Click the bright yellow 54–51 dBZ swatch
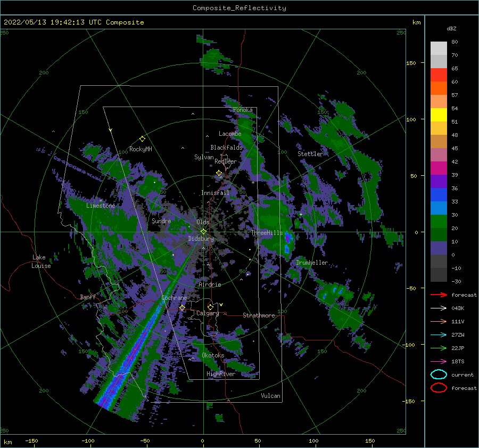479x448 pixels. (x=439, y=115)
